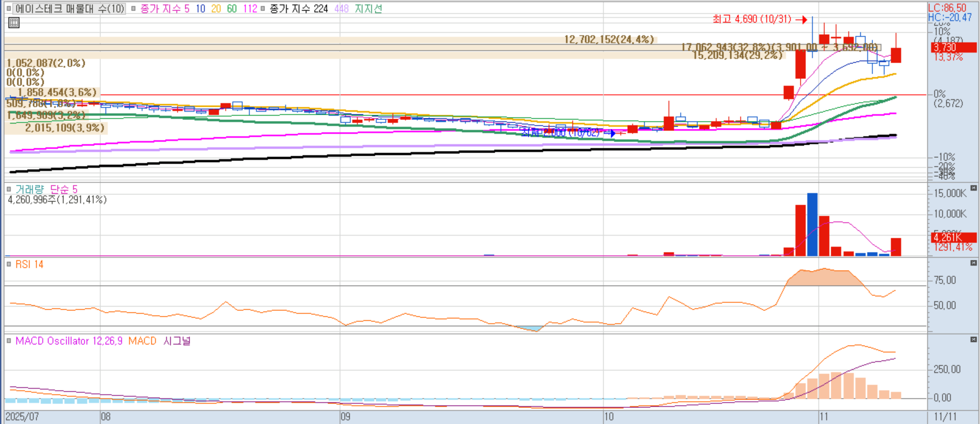Screen dimensions: 980x424
Task: Click the square marker before 종가 지수 224
Action: pyautogui.click(x=263, y=9)
